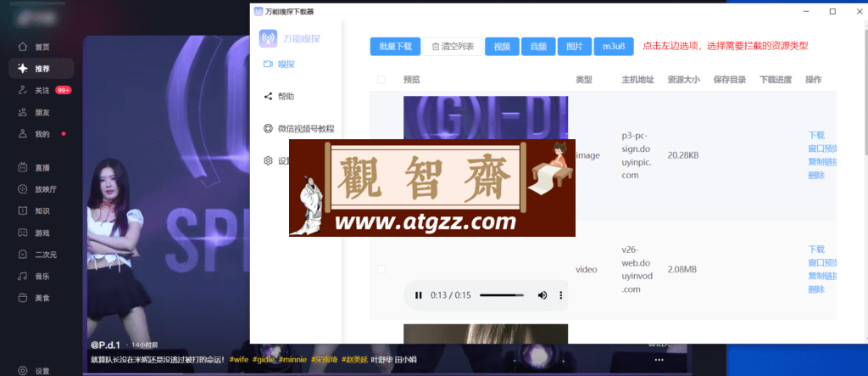
Task: Open Douyin 设置 gear at sidebar bottom
Action: pos(23,371)
